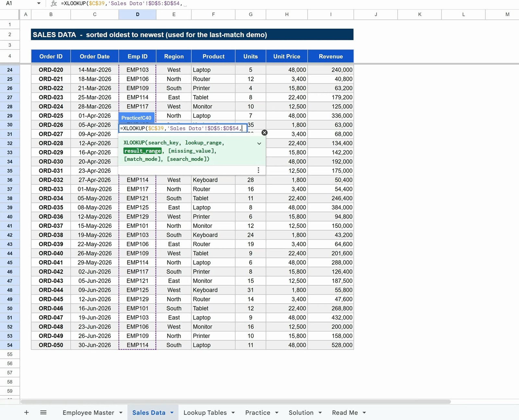Click the inline cell formula editor
Image resolution: width=519 pixels, height=420 pixels.
(x=183, y=128)
